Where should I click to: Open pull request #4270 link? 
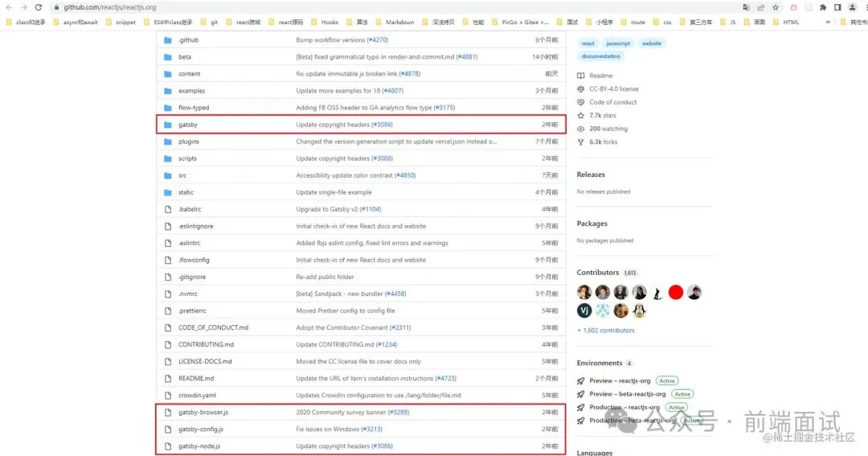(x=378, y=40)
